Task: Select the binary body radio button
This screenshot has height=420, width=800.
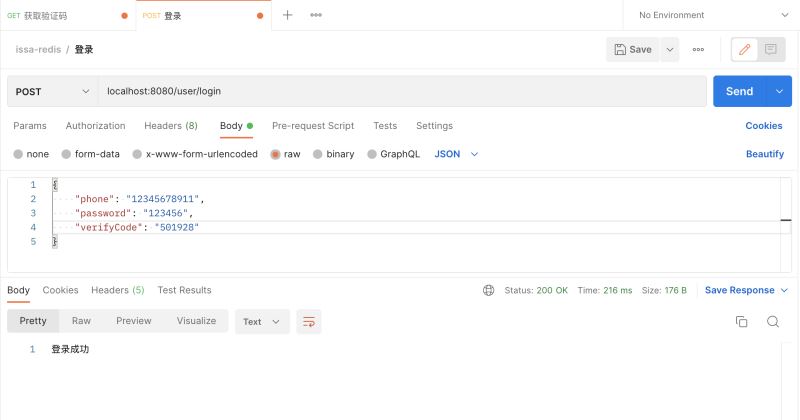Action: coord(318,154)
